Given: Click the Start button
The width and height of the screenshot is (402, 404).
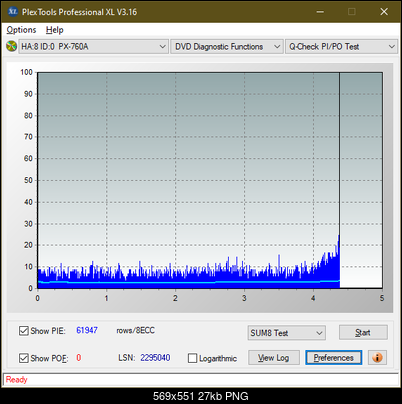Looking at the screenshot, I should 363,332.
